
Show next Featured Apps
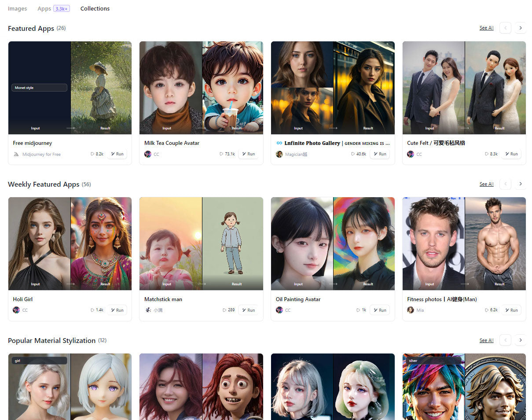point(521,28)
